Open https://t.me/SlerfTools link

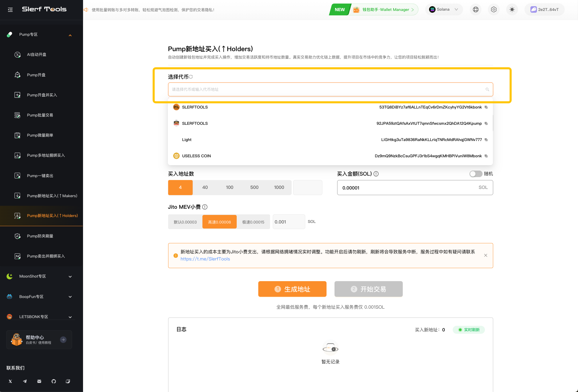click(x=205, y=259)
